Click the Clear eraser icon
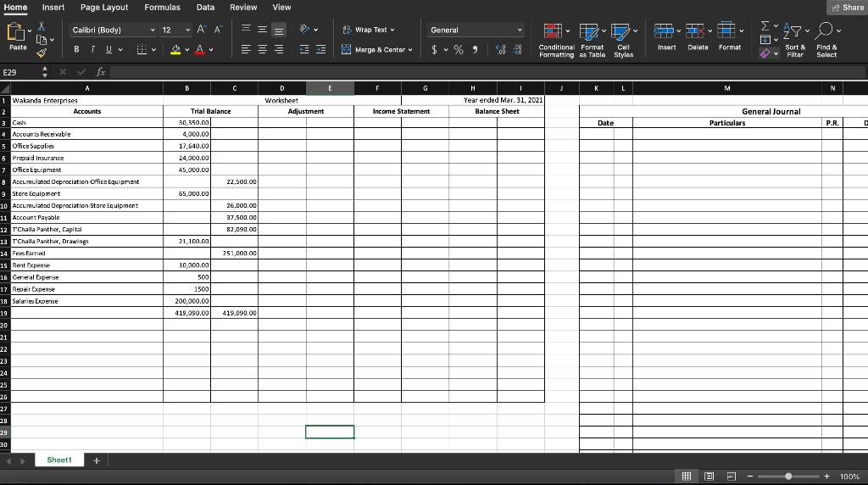868x485 pixels. (765, 53)
